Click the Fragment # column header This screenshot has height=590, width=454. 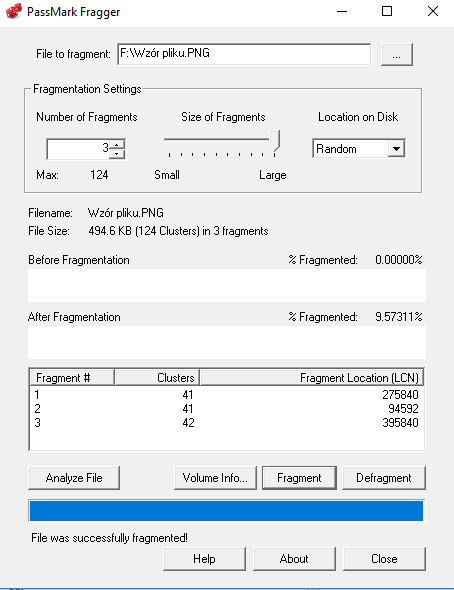[x=71, y=377]
